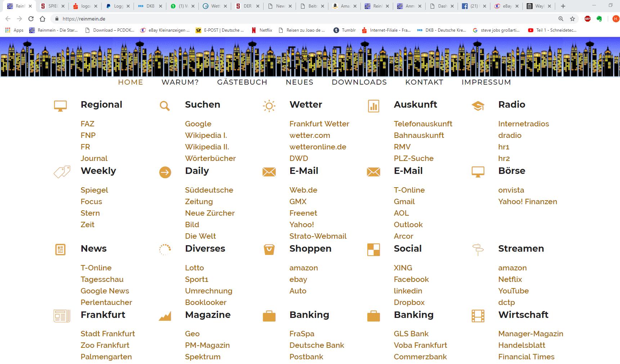Click the signpost icon beside Streamen
620x364 pixels.
tap(478, 250)
